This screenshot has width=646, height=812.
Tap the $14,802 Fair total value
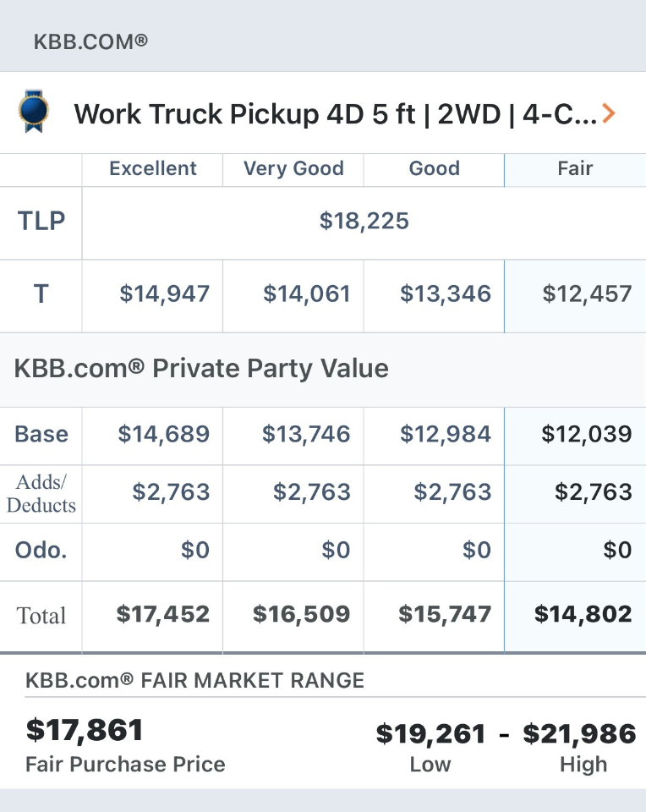tap(583, 614)
